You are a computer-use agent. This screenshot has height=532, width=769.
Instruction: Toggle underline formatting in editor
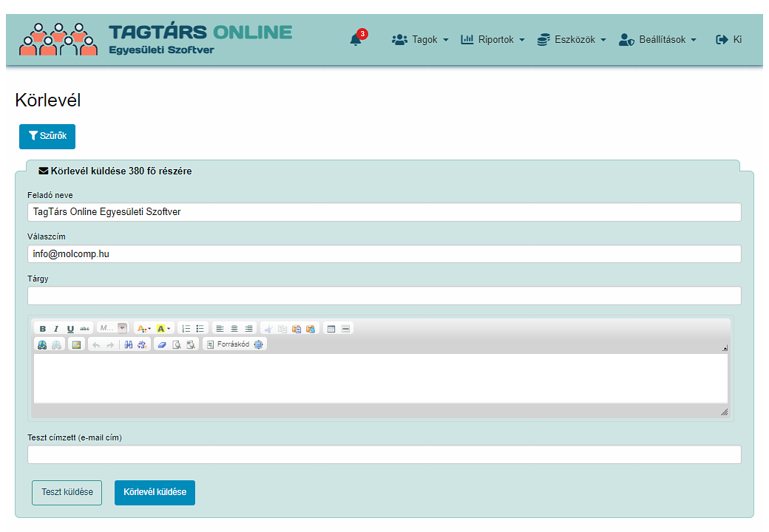coord(70,329)
